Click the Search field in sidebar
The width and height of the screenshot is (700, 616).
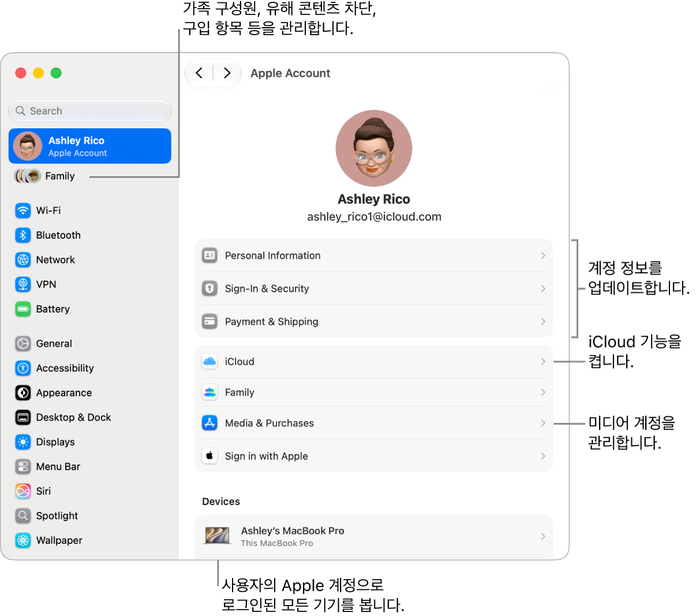coord(90,111)
